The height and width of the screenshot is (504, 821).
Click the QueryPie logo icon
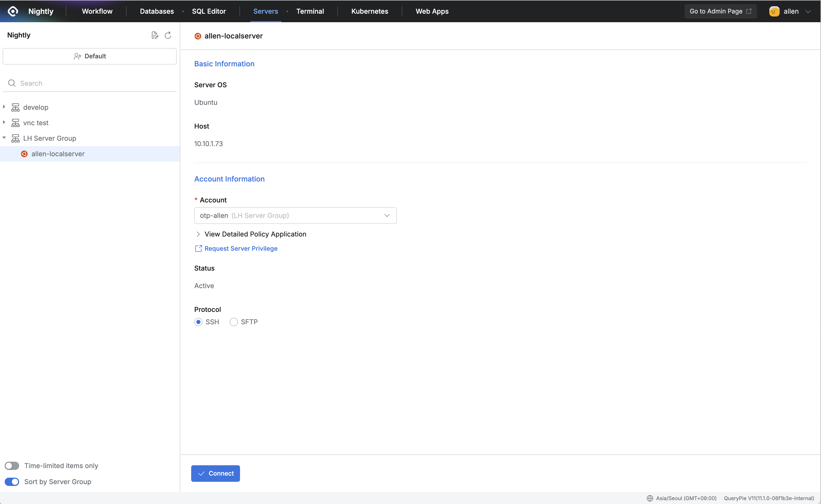13,11
